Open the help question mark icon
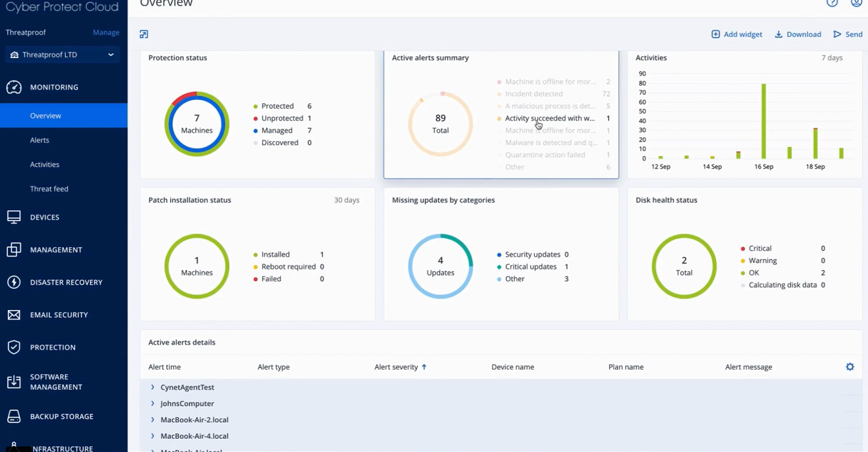868x452 pixels. (832, 2)
